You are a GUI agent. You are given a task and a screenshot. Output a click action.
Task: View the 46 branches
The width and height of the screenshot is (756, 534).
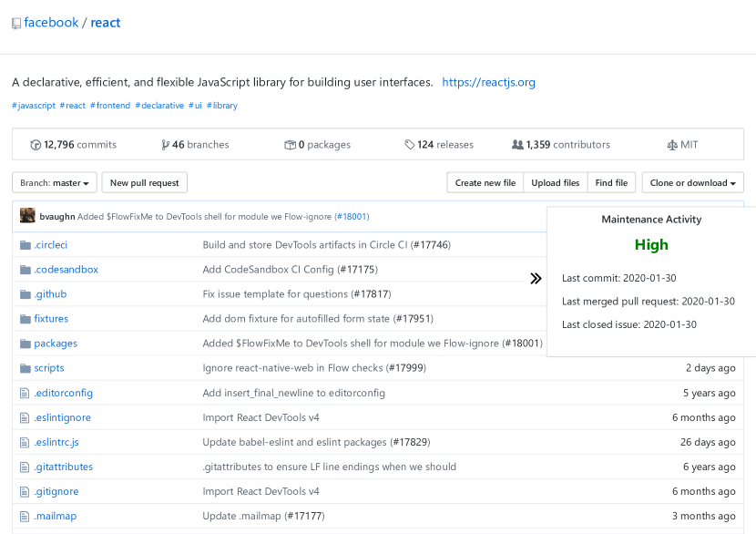[x=200, y=145]
